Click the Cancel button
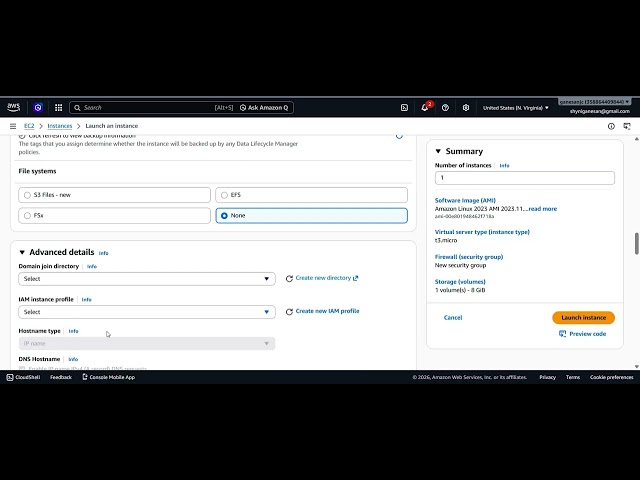640x480 pixels. [453, 318]
